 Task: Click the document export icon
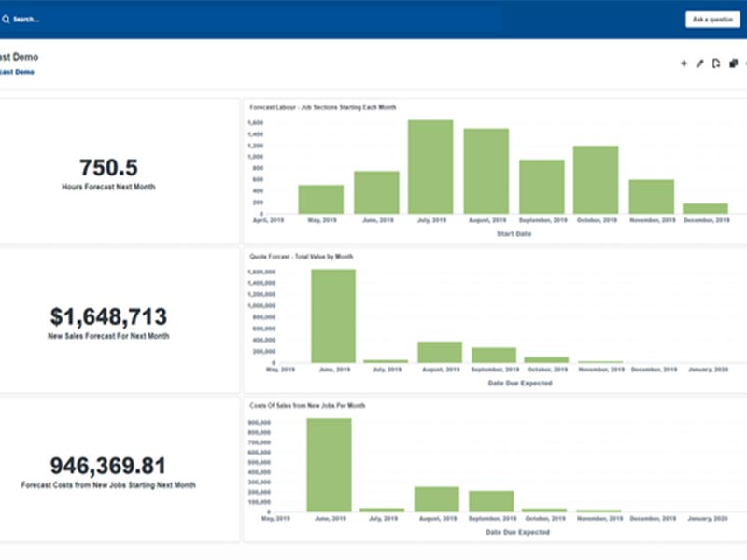coord(716,64)
